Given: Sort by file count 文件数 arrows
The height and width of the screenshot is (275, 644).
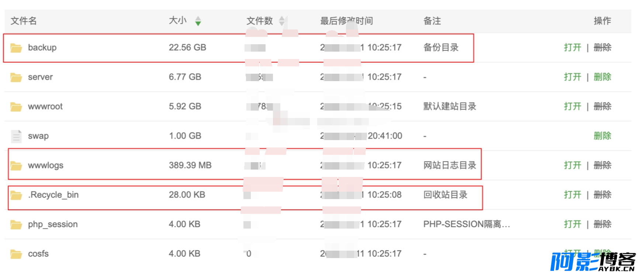Looking at the screenshot, I should [282, 21].
